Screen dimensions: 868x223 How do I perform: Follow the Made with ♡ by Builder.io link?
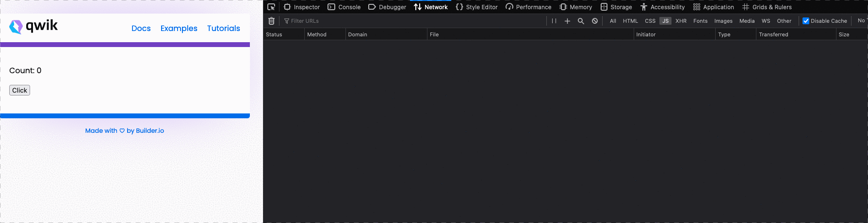point(125,130)
